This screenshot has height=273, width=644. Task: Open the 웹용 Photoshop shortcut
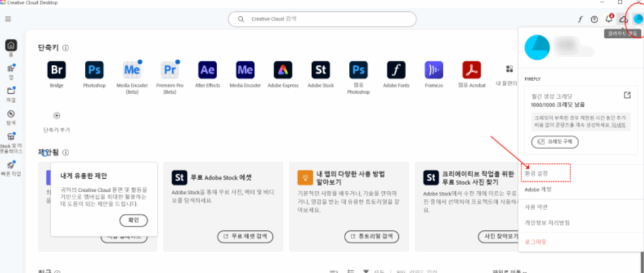pos(358,70)
